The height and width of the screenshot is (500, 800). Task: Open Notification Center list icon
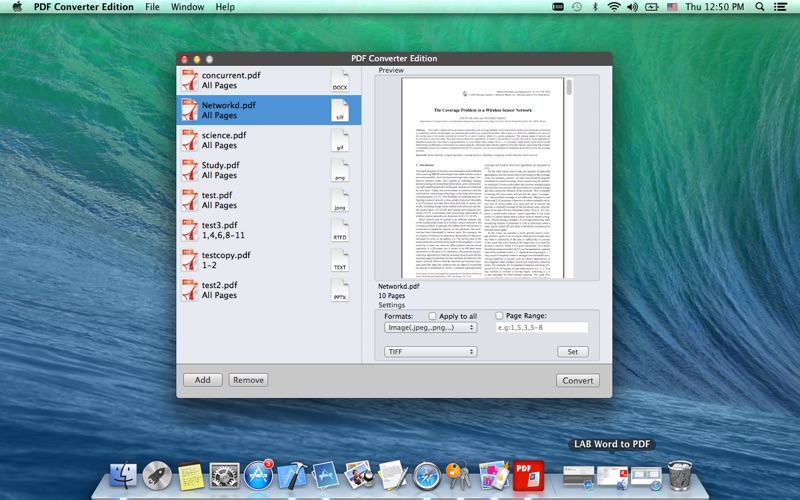coord(780,7)
